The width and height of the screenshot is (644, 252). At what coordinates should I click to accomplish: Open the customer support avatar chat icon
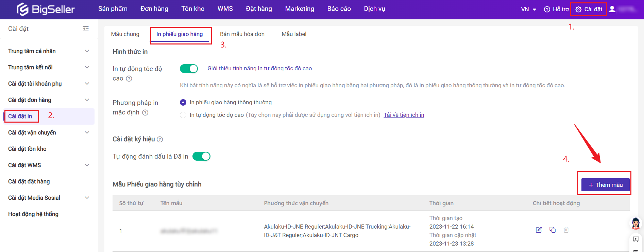click(x=635, y=223)
